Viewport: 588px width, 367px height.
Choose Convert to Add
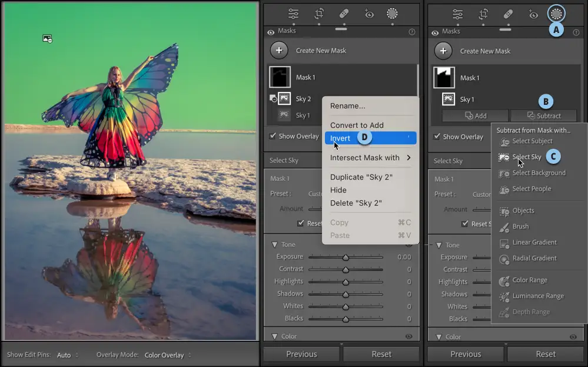point(370,125)
